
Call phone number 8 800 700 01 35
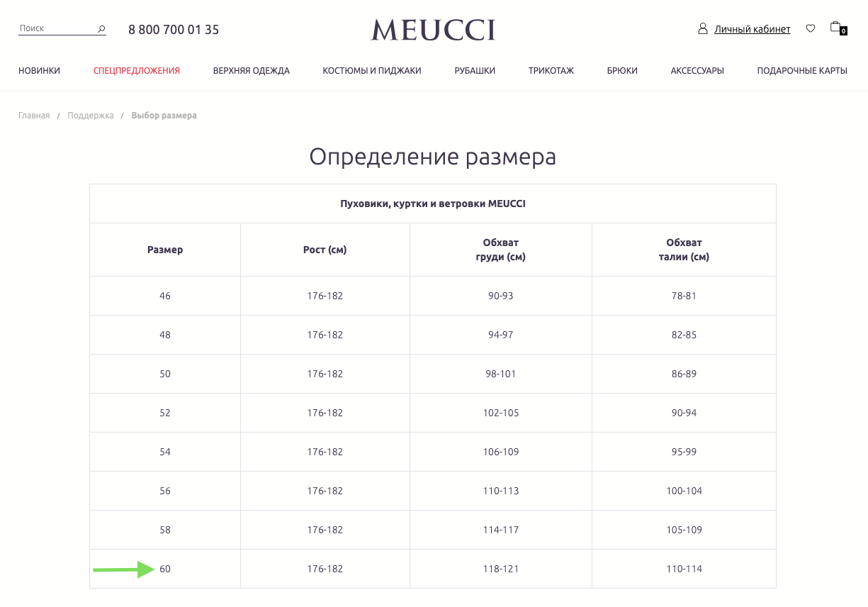(174, 30)
